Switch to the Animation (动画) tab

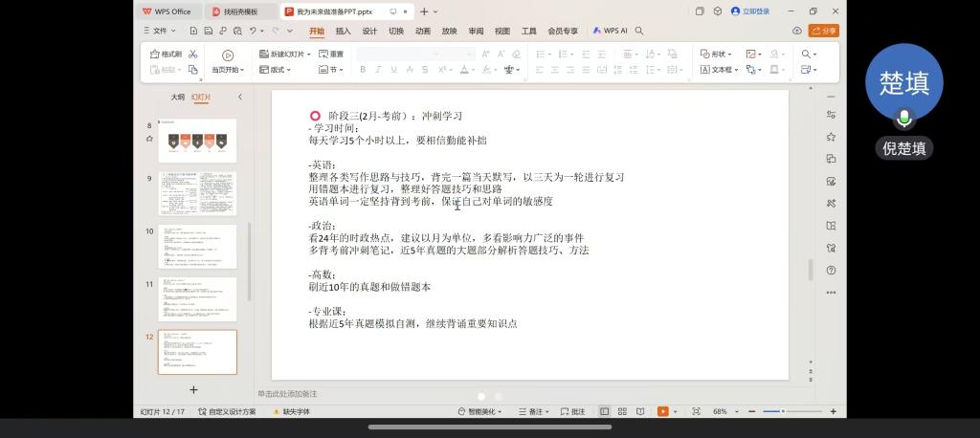(x=422, y=31)
